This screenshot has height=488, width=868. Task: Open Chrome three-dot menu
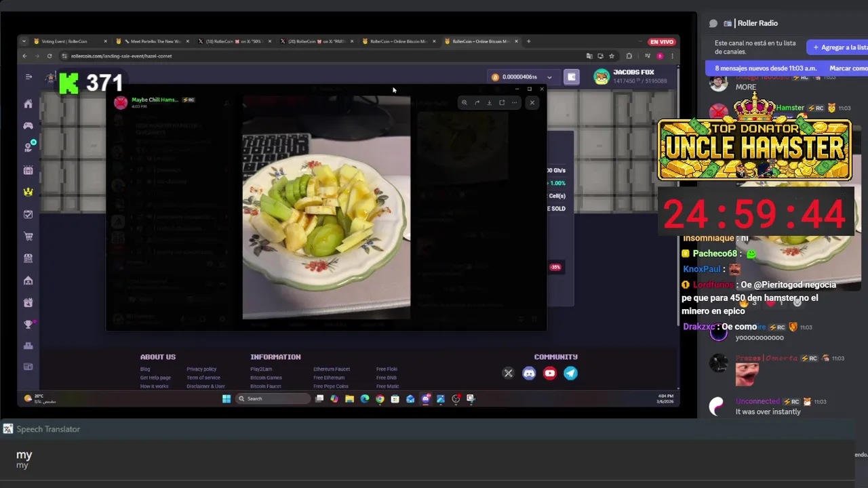point(672,56)
